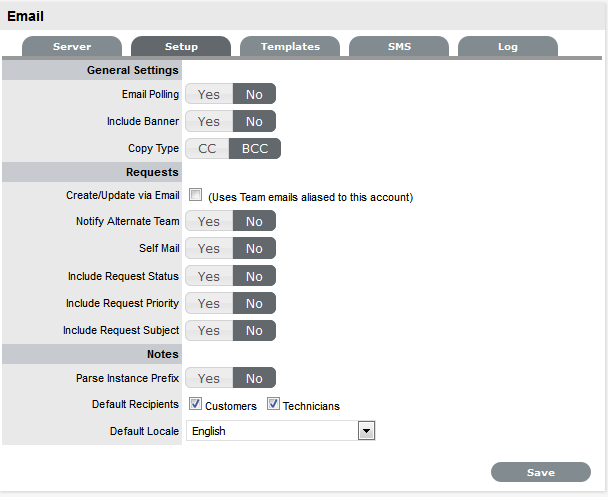608x497 pixels.
Task: Uncheck Technicians as default recipients
Action: (273, 405)
